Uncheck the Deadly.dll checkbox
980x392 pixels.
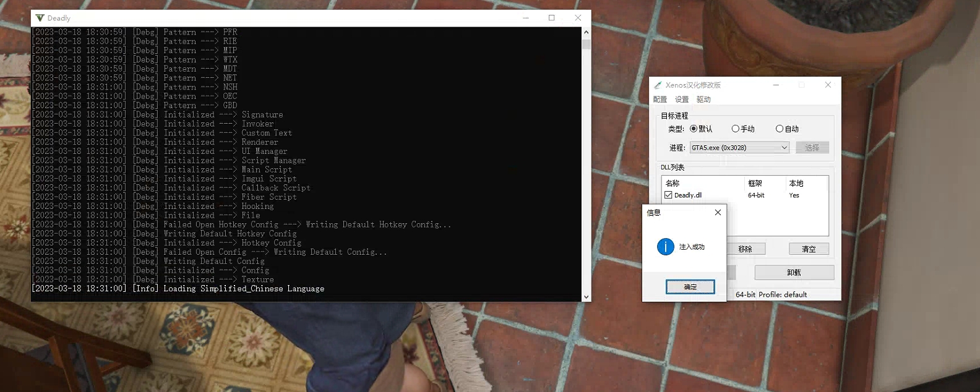(668, 195)
